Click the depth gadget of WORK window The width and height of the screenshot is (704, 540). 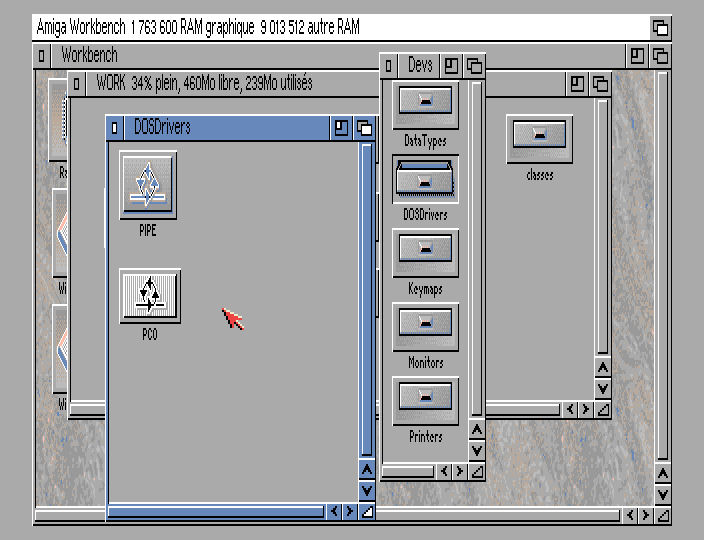pos(600,83)
